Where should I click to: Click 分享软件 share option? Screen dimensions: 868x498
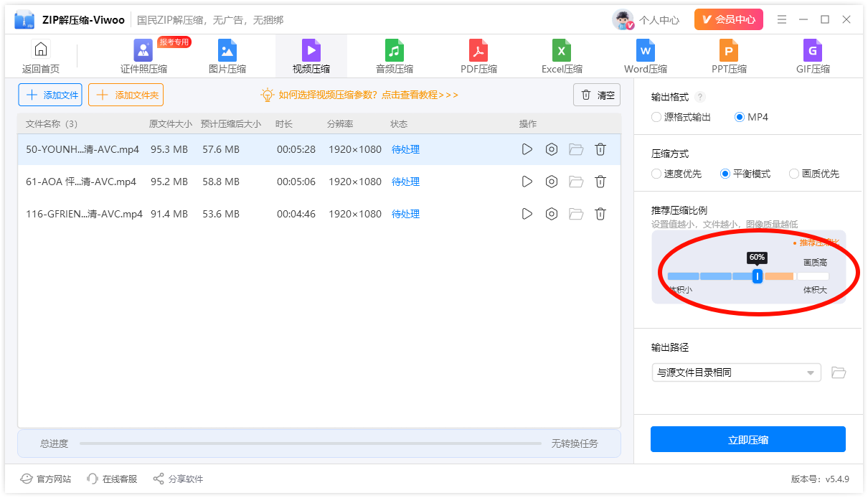click(x=178, y=479)
